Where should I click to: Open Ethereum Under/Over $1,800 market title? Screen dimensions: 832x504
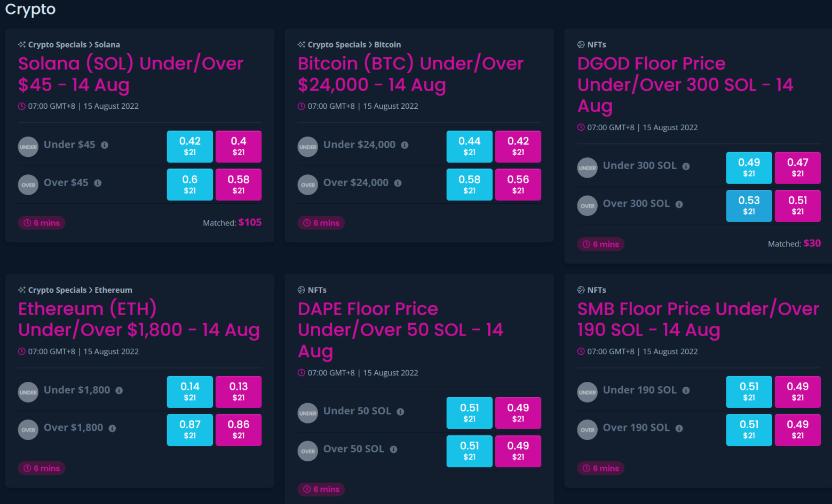point(139,319)
